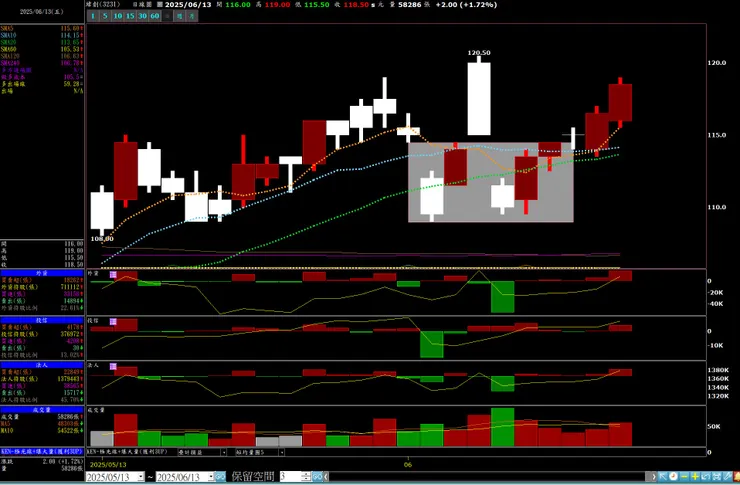Click the tall white 120.50 candlestick
This screenshot has width=740, height=485.
point(479,99)
